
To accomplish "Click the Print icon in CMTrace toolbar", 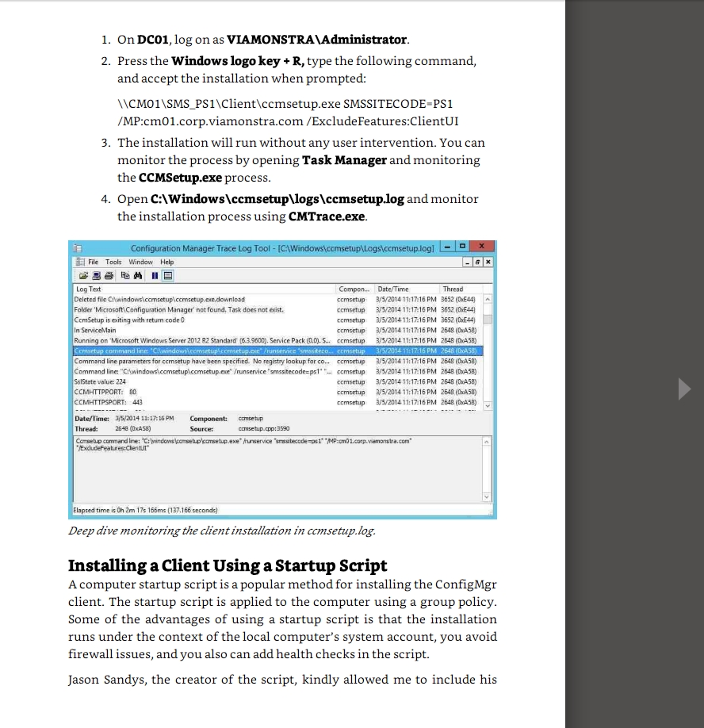I will coord(108,275).
